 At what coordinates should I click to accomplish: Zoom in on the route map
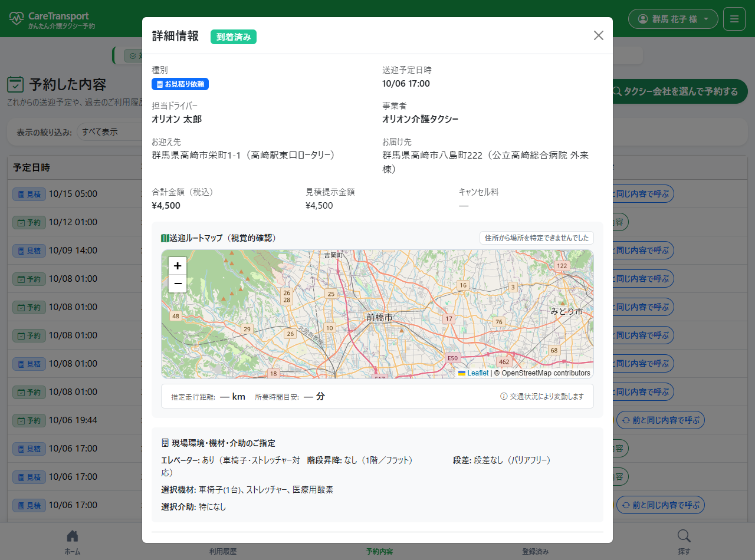click(178, 266)
